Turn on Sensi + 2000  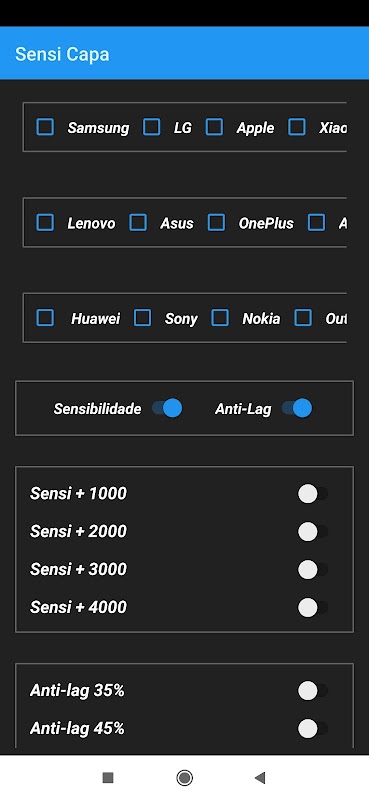point(313,532)
